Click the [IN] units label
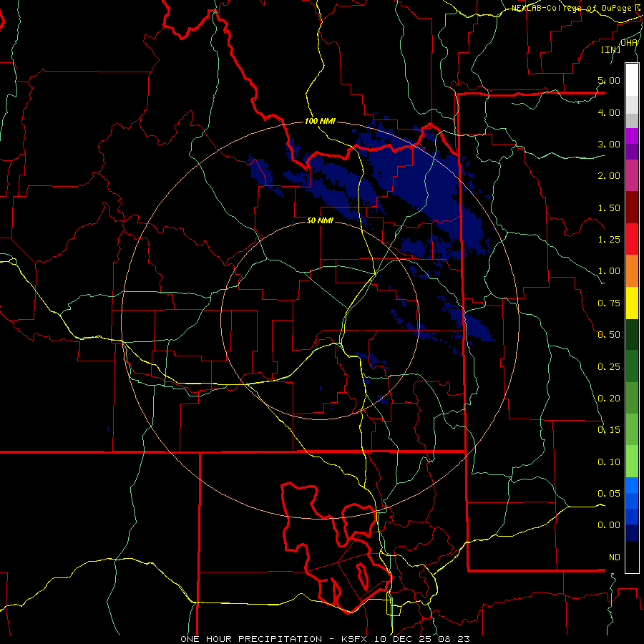 coord(611,49)
